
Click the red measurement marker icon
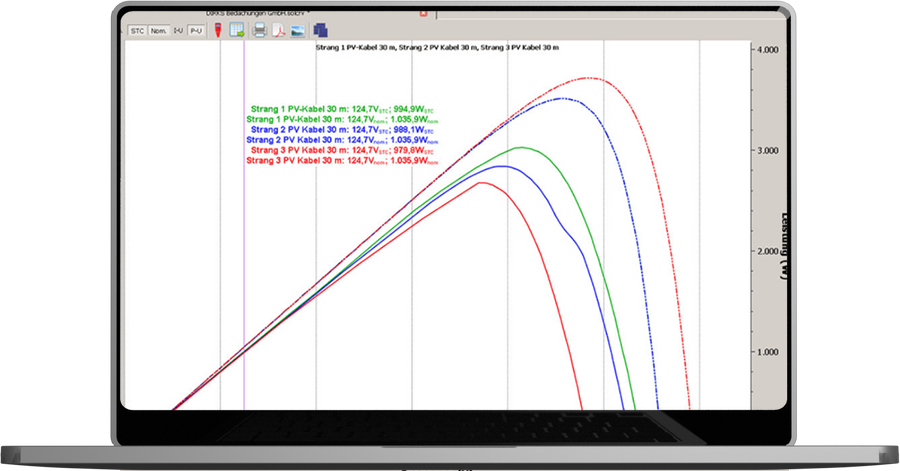tap(218, 30)
